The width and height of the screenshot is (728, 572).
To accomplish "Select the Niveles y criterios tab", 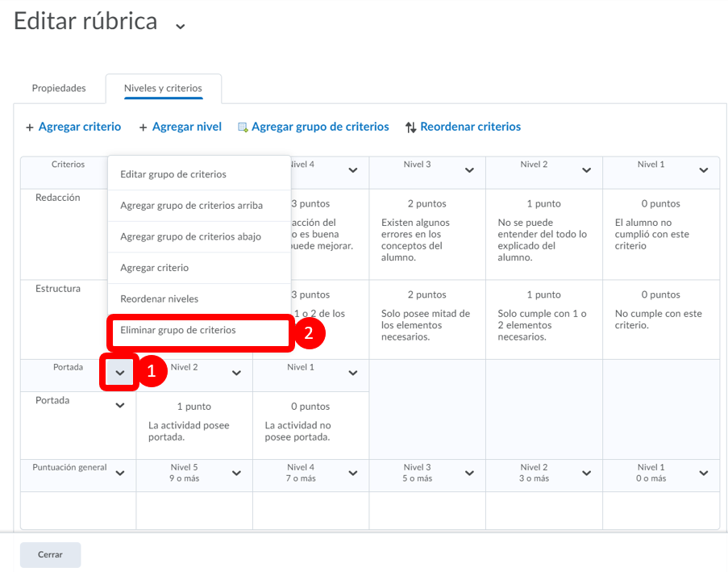I will point(163,88).
